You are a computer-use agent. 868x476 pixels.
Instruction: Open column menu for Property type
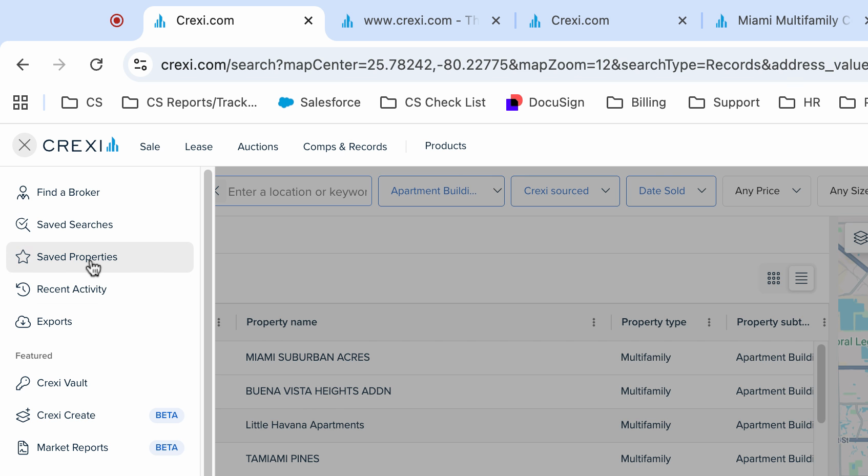pyautogui.click(x=709, y=322)
